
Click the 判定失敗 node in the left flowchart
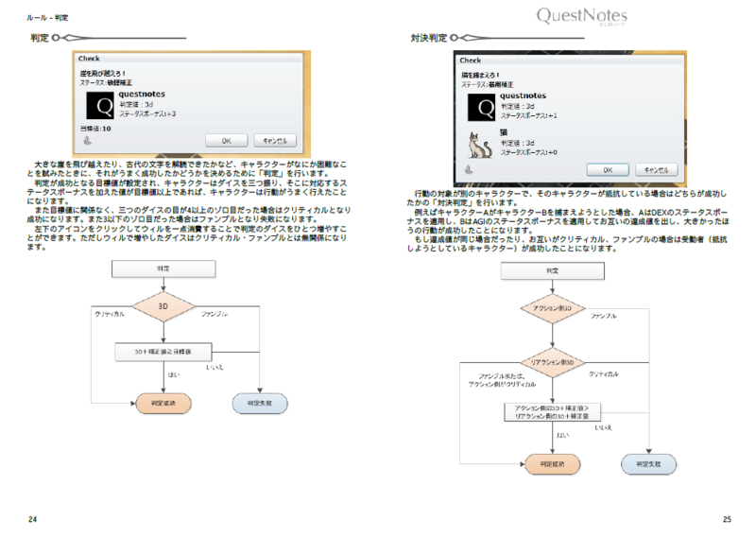pos(260,404)
